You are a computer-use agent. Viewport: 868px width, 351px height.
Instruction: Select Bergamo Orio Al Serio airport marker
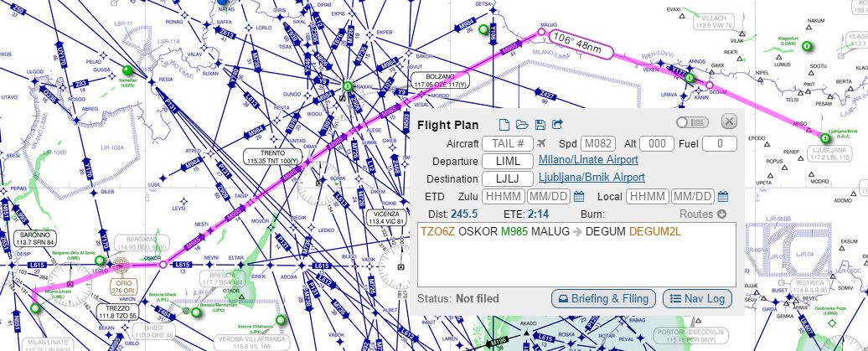click(x=100, y=261)
